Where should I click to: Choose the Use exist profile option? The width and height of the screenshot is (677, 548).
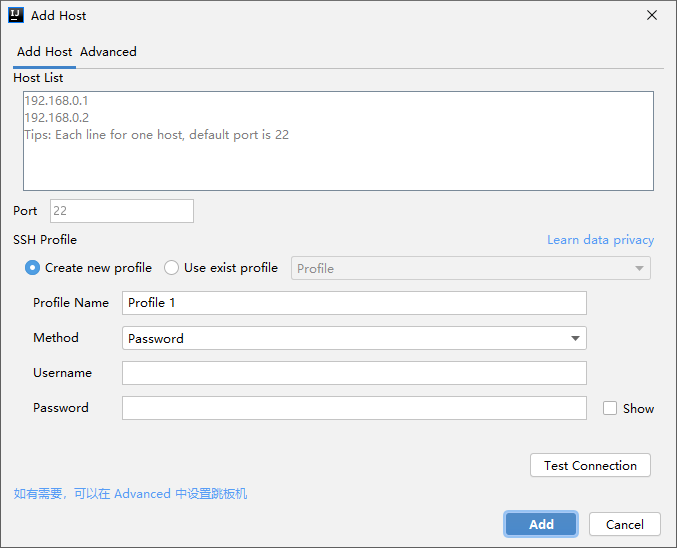172,268
